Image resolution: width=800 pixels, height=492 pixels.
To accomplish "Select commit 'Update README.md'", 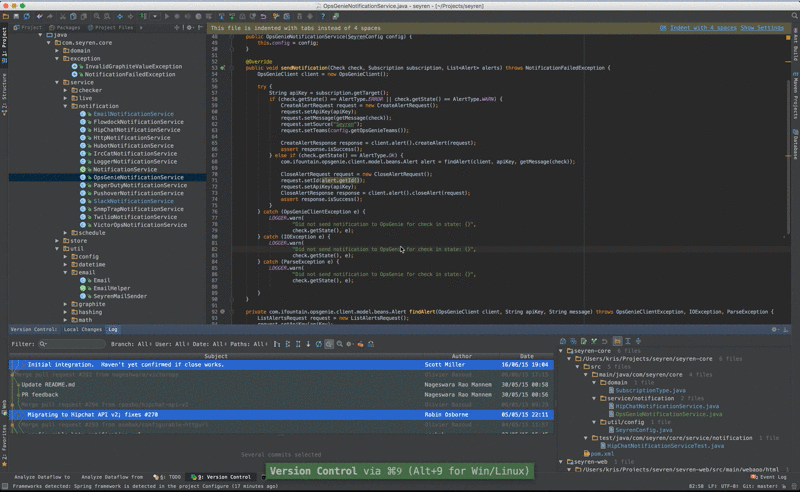I will click(282, 385).
